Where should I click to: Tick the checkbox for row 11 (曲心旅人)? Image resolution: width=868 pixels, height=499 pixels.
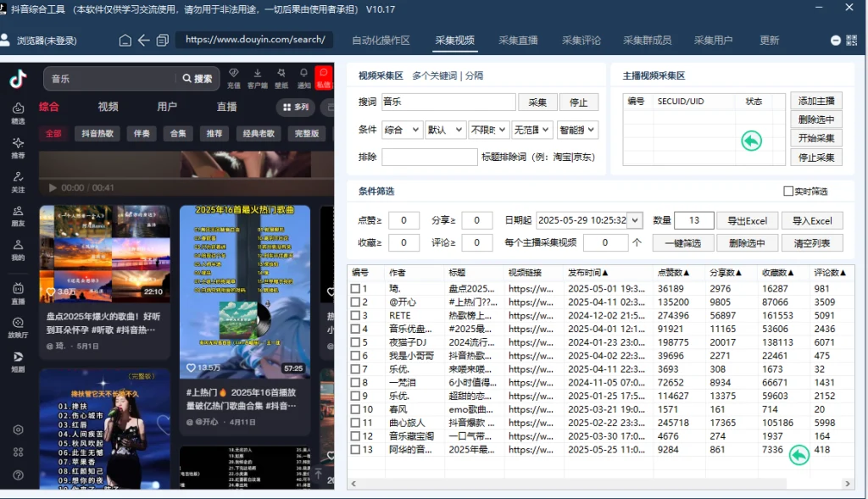355,423
